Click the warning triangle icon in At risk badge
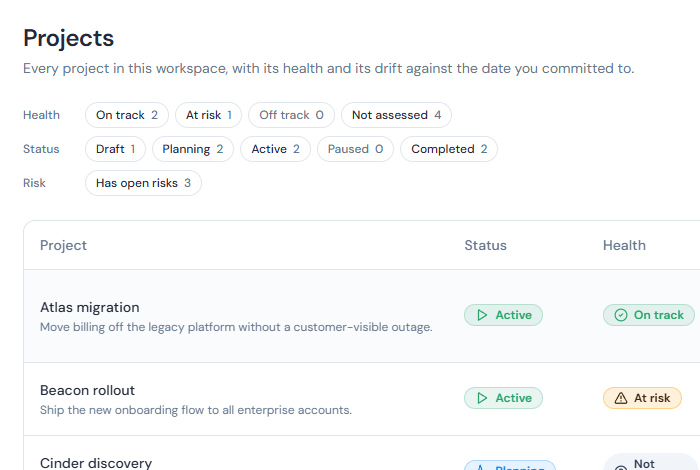 pos(621,398)
